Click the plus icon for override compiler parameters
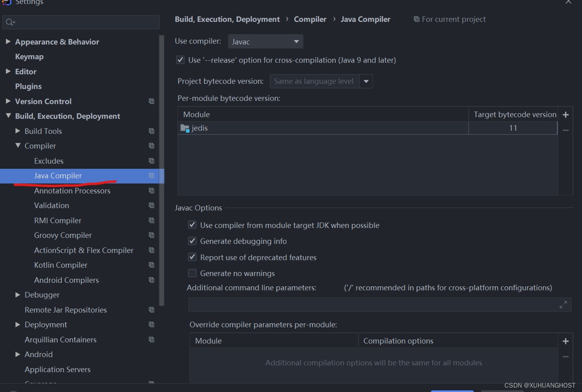582x392 pixels. [x=566, y=341]
